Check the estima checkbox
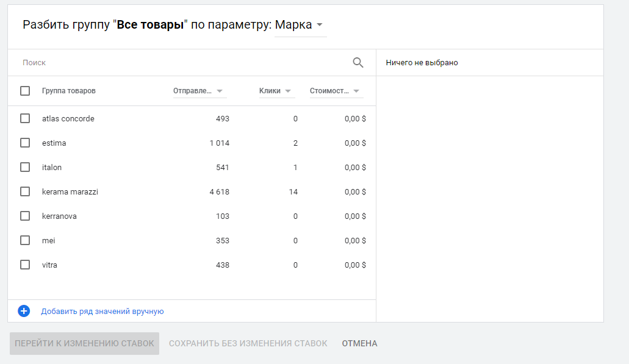Image resolution: width=629 pixels, height=364 pixels. (25, 143)
